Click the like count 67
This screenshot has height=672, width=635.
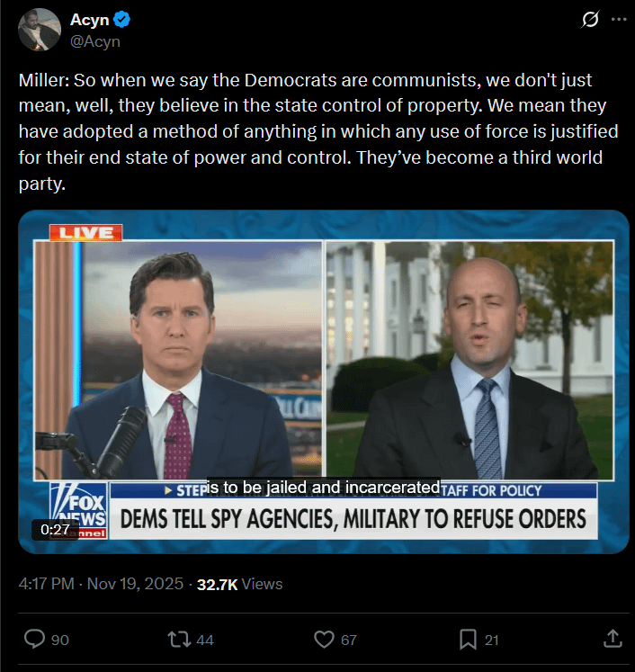(x=348, y=640)
